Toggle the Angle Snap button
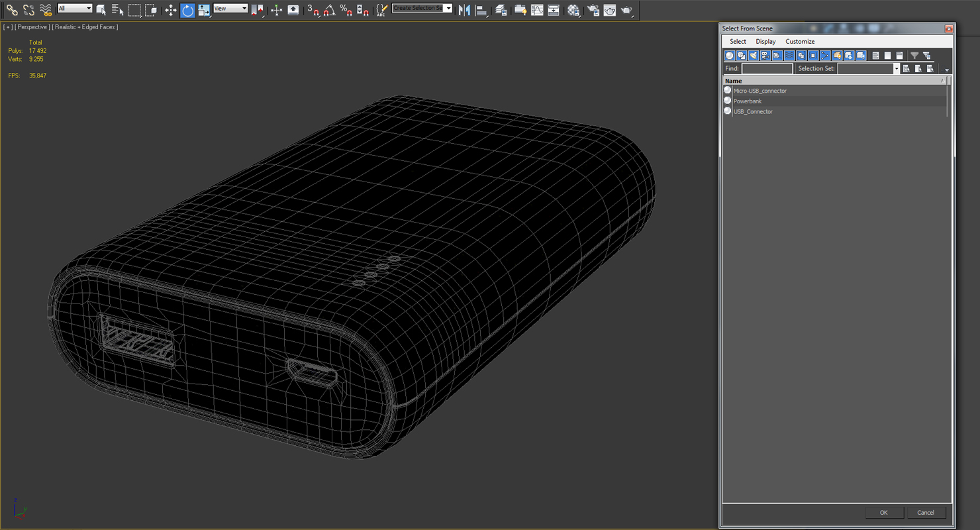This screenshot has height=530, width=980. 330,10
